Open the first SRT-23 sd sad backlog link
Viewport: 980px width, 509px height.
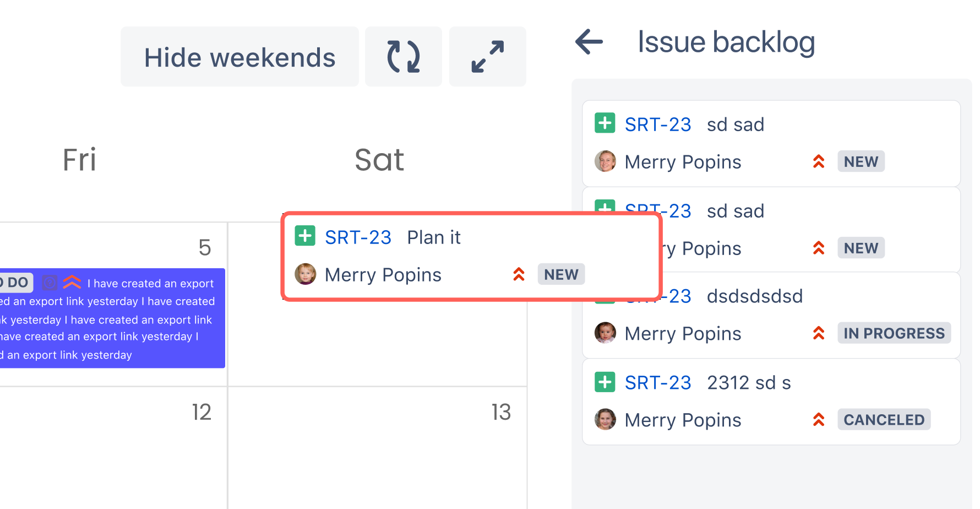(x=658, y=124)
